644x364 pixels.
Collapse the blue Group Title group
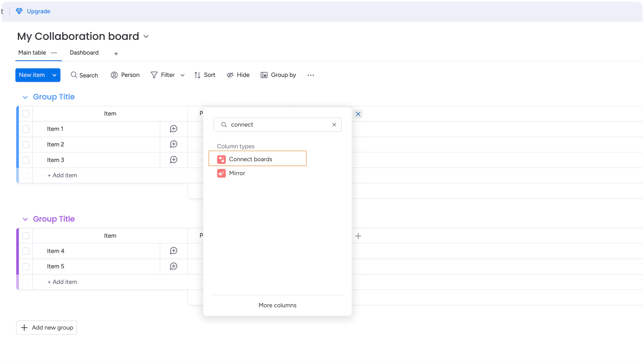pyautogui.click(x=25, y=97)
